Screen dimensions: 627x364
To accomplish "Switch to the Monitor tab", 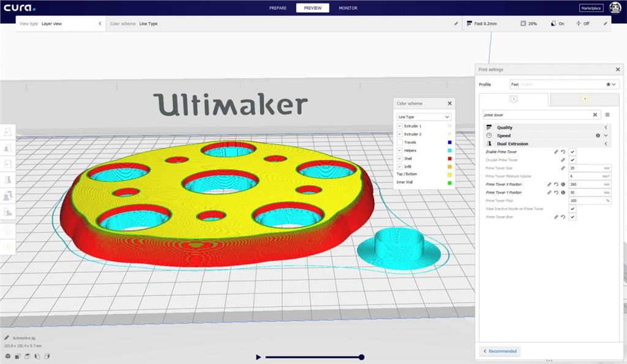I will [348, 8].
